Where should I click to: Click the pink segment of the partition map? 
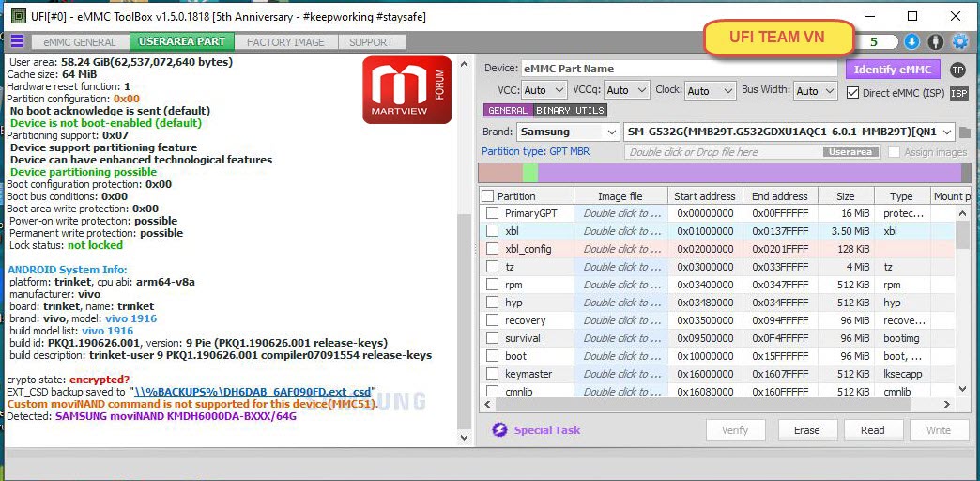(x=500, y=173)
